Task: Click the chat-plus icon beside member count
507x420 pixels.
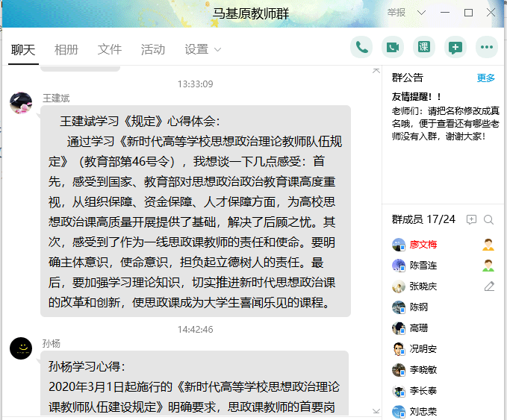Action: tap(471, 219)
